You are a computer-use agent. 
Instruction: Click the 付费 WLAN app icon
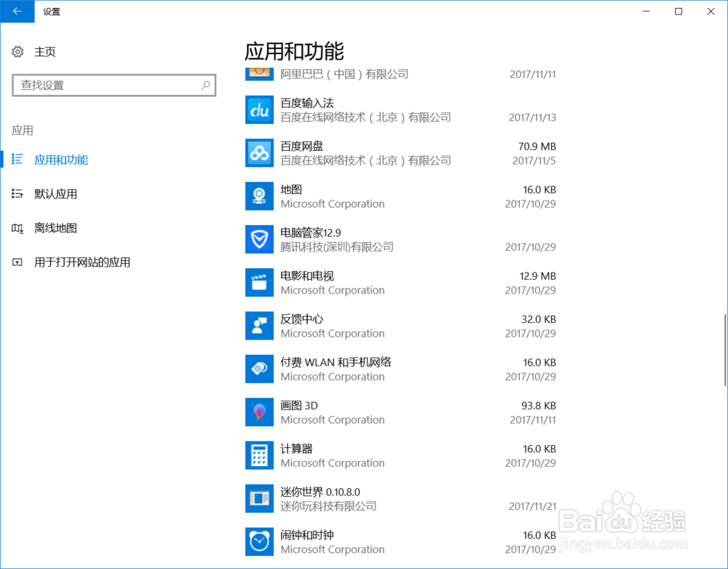coord(259,369)
